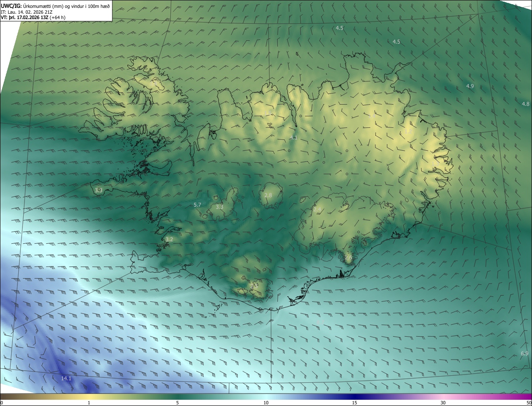Click the '0' tick label on colour scale
The width and height of the screenshot is (532, 406).
(2, 403)
